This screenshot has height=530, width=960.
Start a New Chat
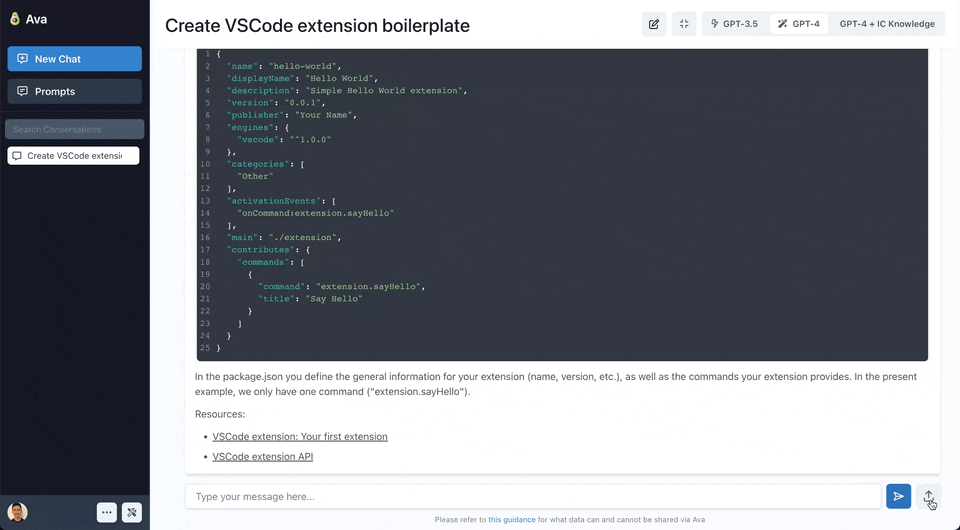coord(75,59)
